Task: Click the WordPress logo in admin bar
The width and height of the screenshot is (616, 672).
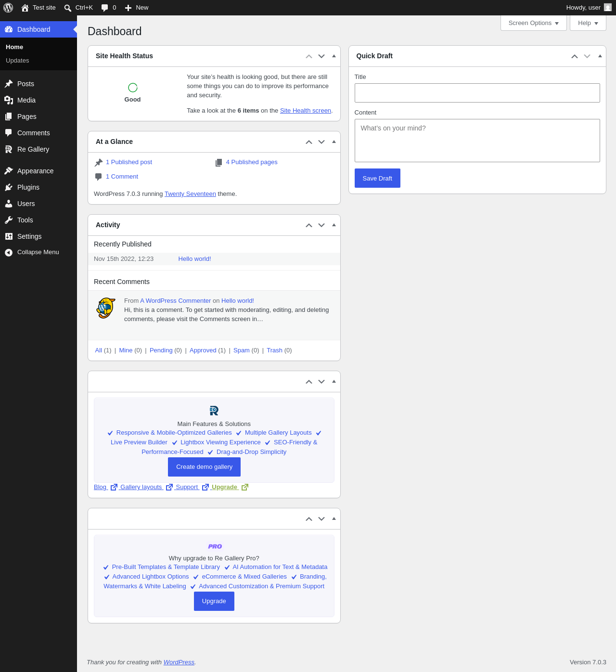Action: (x=8, y=8)
